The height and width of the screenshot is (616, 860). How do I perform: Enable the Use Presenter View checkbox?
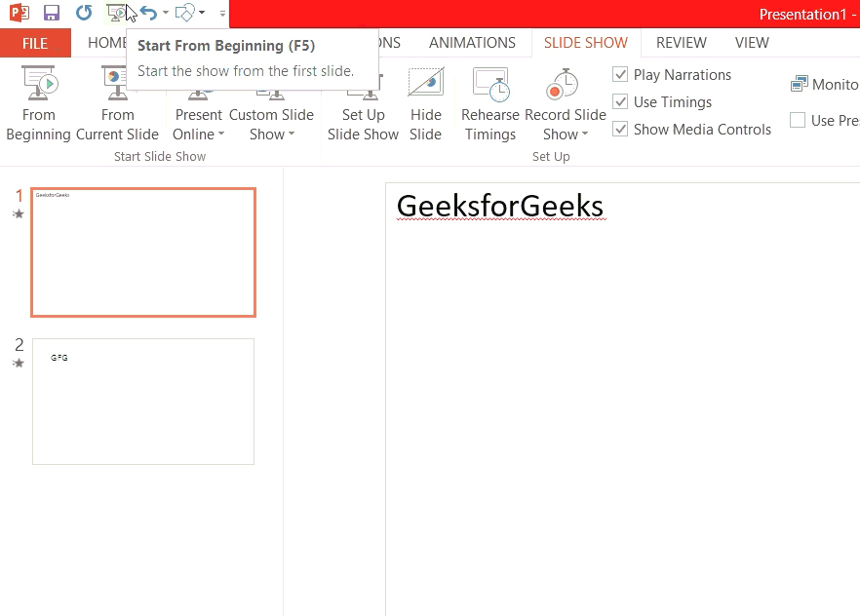click(798, 120)
